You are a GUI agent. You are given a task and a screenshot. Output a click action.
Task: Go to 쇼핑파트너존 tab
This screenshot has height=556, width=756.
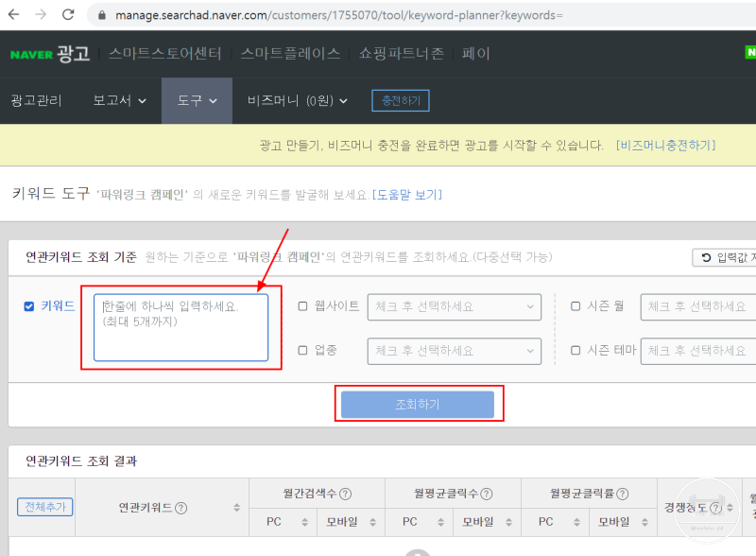click(401, 54)
